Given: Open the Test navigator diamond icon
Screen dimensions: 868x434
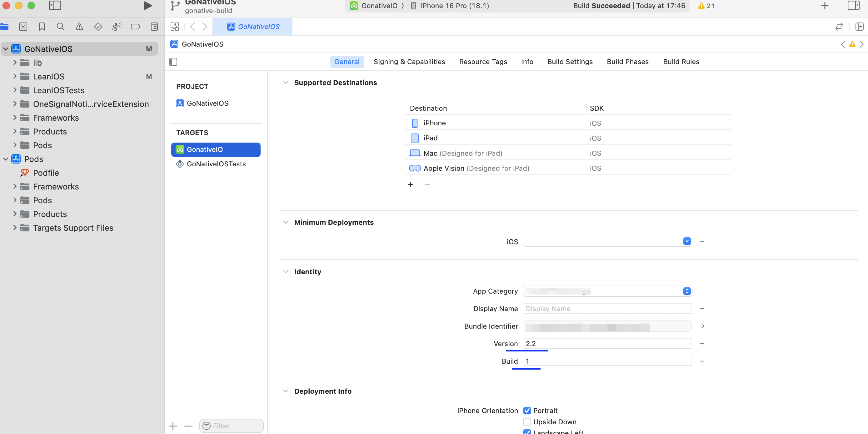Looking at the screenshot, I should [98, 27].
